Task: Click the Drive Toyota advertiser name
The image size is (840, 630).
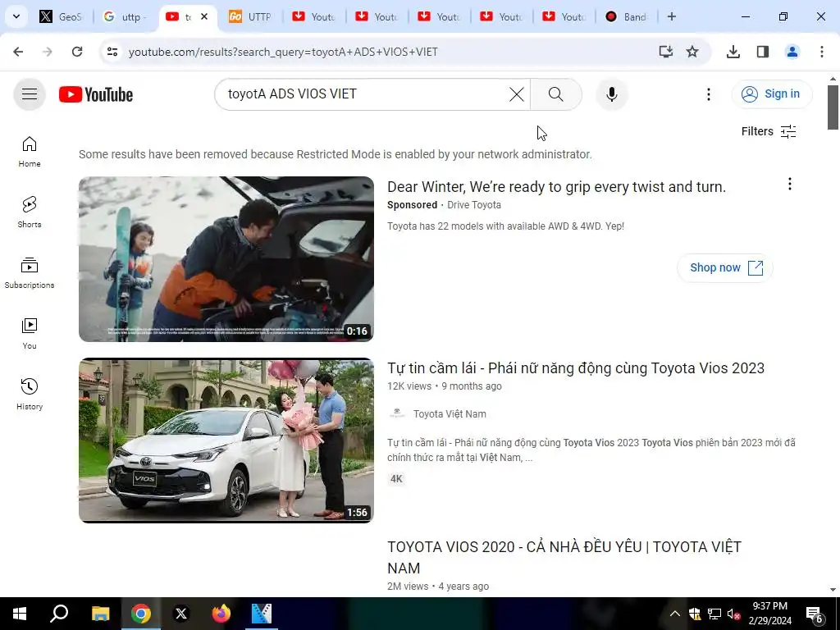Action: [474, 204]
